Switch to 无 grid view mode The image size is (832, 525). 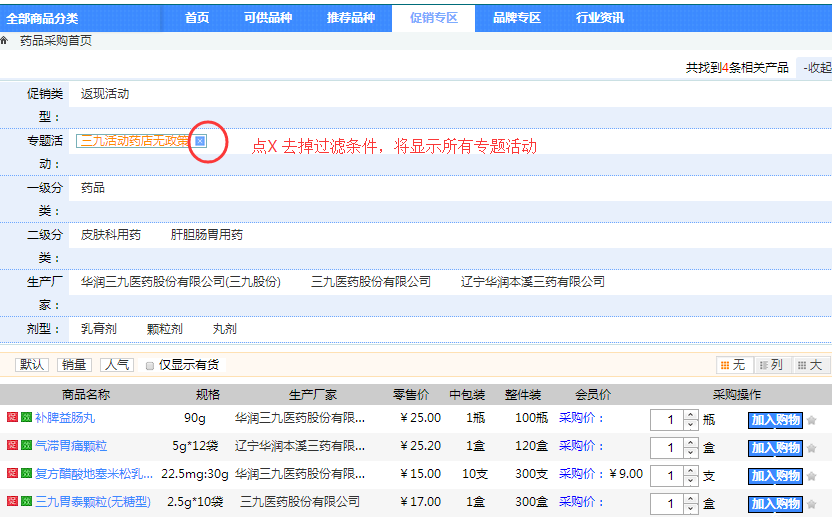pos(733,365)
